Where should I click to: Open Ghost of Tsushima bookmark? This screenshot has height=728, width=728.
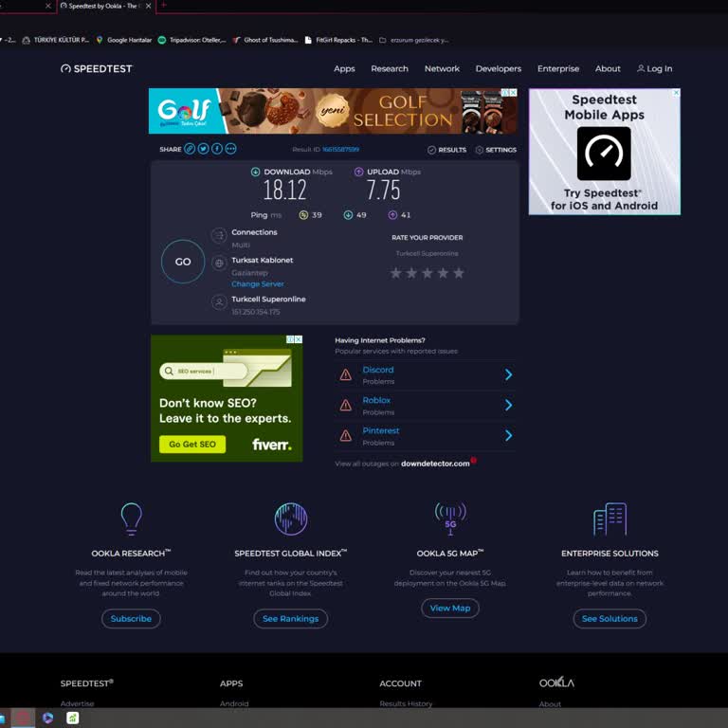pyautogui.click(x=265, y=40)
